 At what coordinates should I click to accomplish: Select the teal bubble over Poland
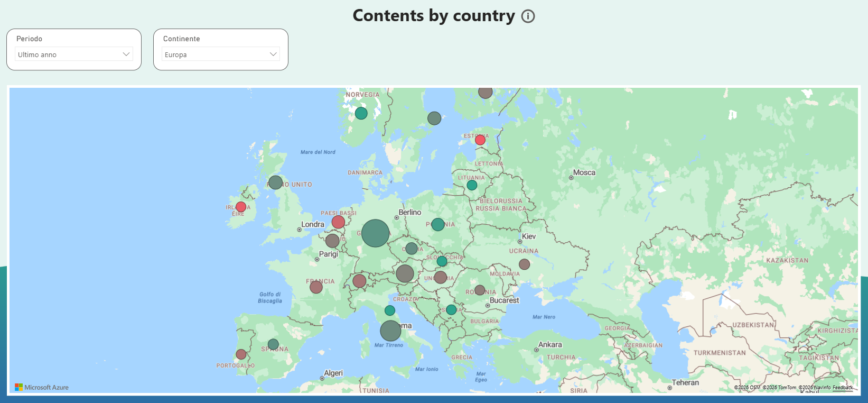(438, 224)
